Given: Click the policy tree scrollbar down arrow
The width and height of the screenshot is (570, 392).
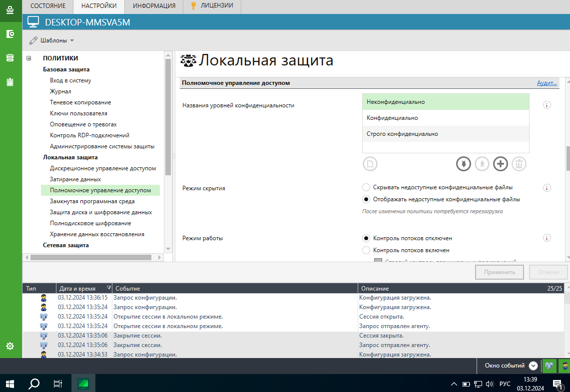Looking at the screenshot, I should (168, 249).
